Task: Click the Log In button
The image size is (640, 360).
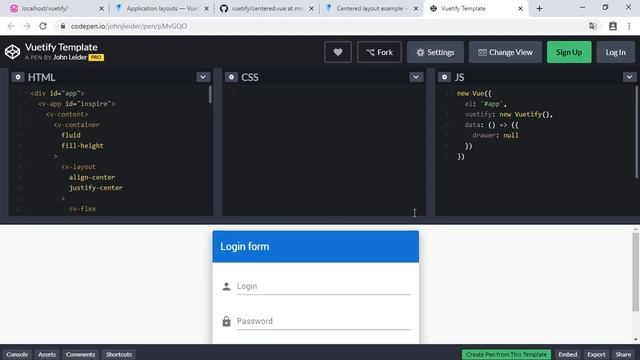Action: pos(615,52)
